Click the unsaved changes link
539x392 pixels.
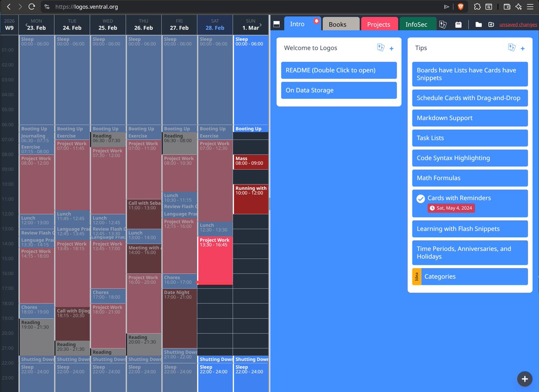coord(518,25)
